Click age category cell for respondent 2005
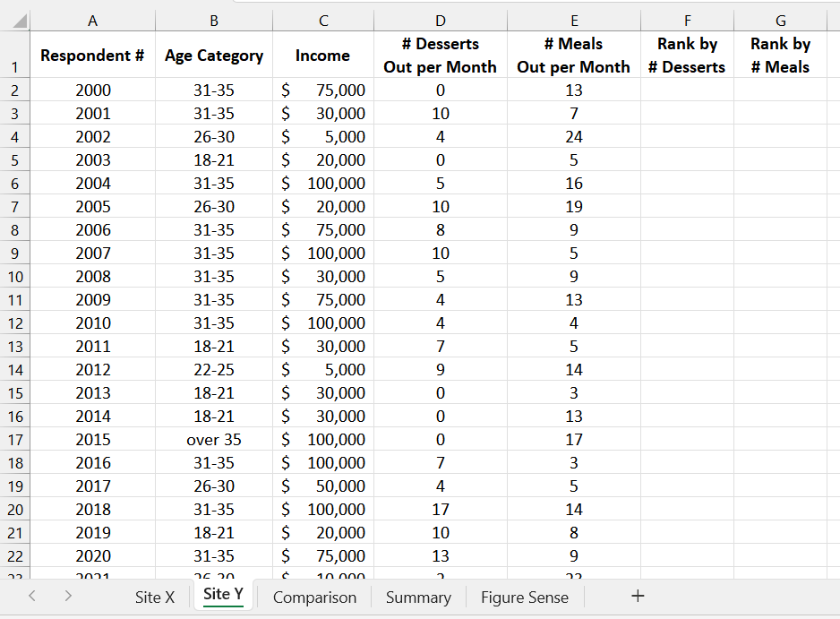 [214, 206]
